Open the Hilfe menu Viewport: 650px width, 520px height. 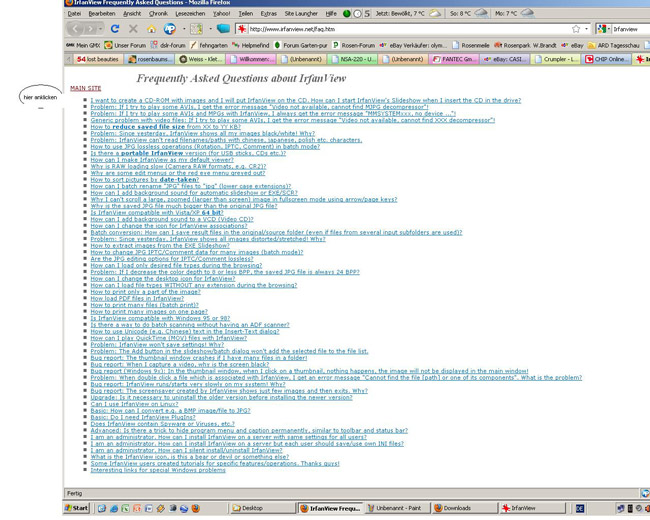(x=331, y=13)
